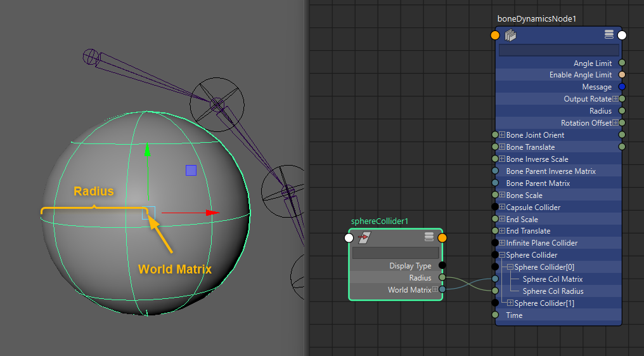644x356 pixels.
Task: Select the Sphere Col Radius attribute row
Action: point(553,291)
